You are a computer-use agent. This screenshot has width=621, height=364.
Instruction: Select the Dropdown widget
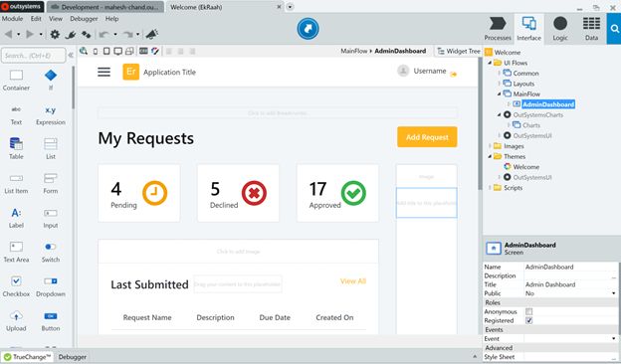click(51, 286)
